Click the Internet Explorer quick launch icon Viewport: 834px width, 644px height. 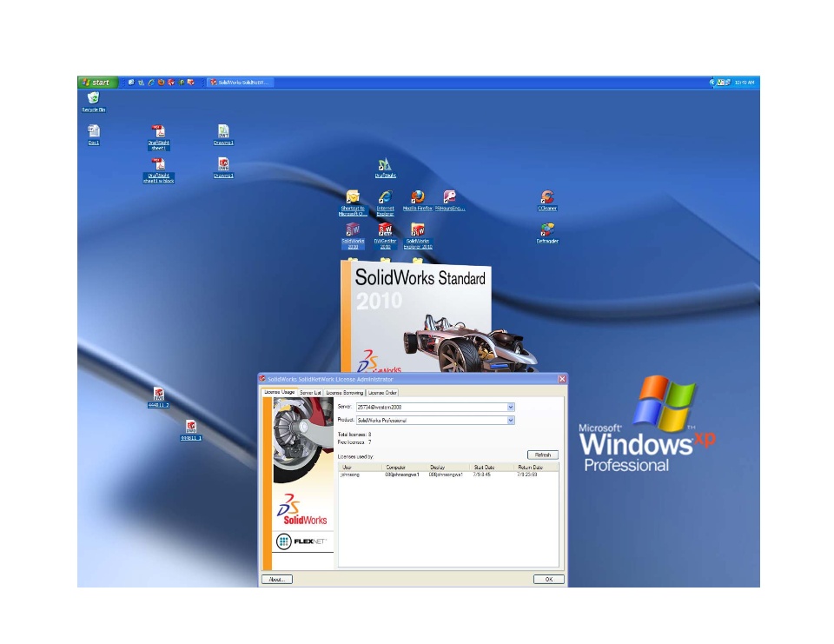[x=151, y=83]
